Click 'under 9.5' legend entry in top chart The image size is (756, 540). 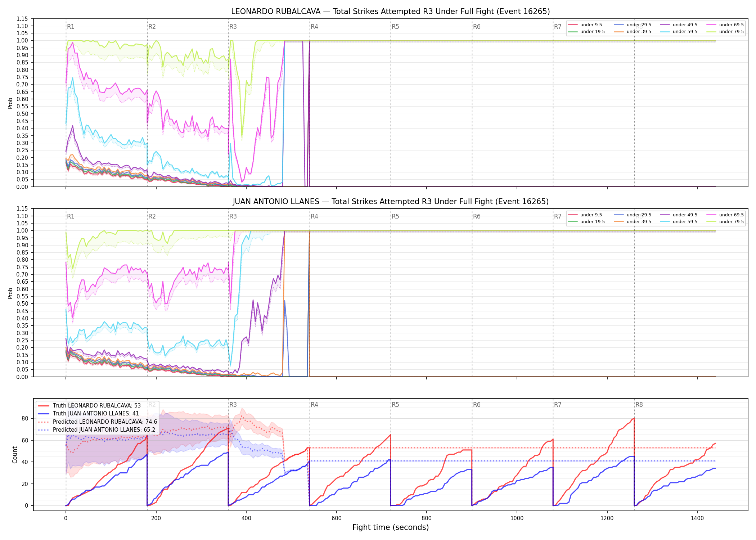[585, 25]
